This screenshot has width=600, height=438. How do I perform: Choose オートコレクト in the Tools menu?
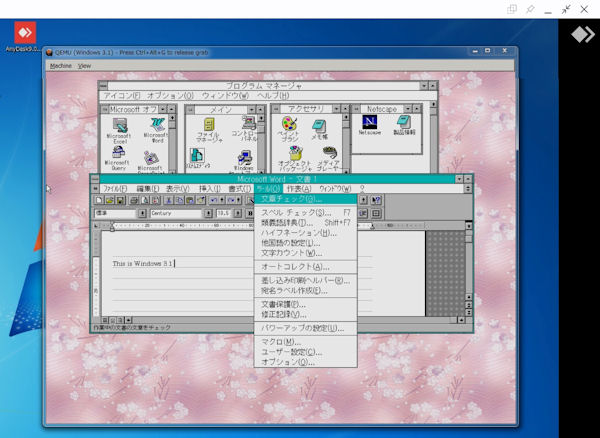[x=305, y=267]
